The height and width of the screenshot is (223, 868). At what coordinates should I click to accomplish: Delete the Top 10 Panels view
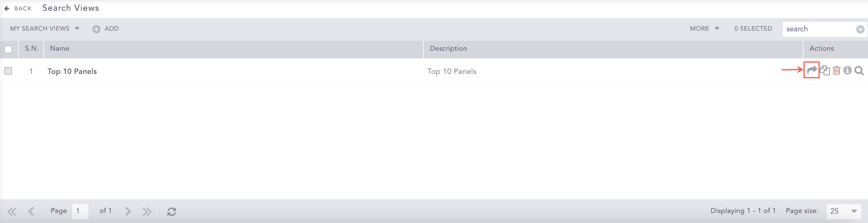coord(836,70)
